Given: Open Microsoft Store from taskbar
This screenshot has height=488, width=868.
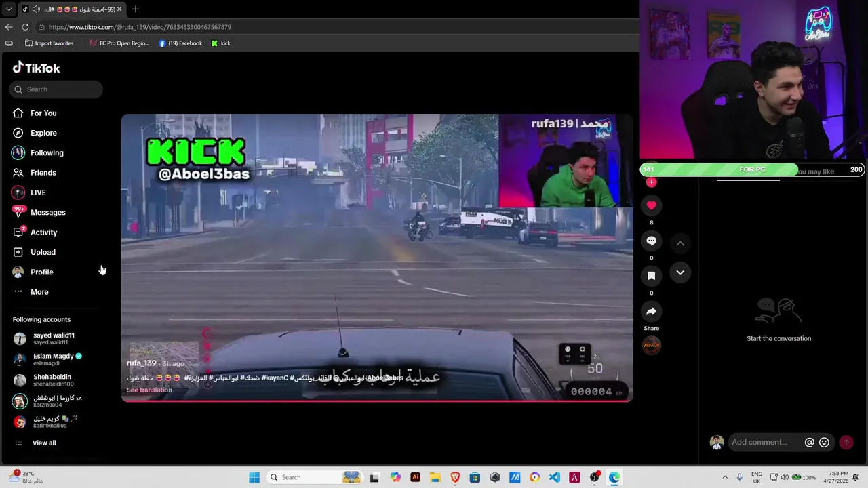Looking at the screenshot, I should tap(475, 477).
